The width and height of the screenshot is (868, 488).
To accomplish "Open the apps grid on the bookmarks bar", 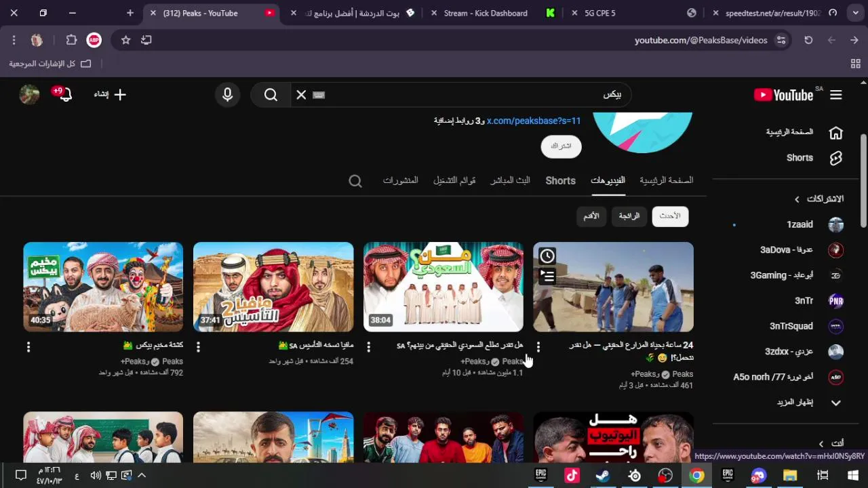I will pos(855,64).
